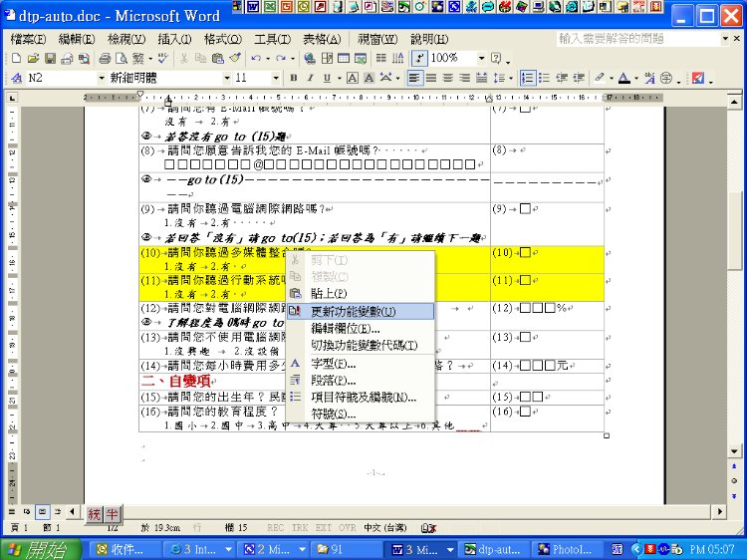
Task: Expand the font name list 新細明體
Action: coord(227,78)
